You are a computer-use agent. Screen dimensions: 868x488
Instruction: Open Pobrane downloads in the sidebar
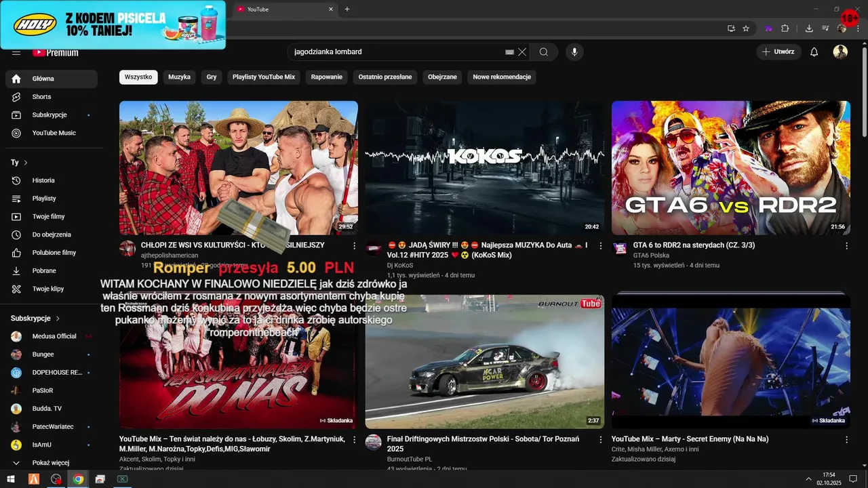52,270
